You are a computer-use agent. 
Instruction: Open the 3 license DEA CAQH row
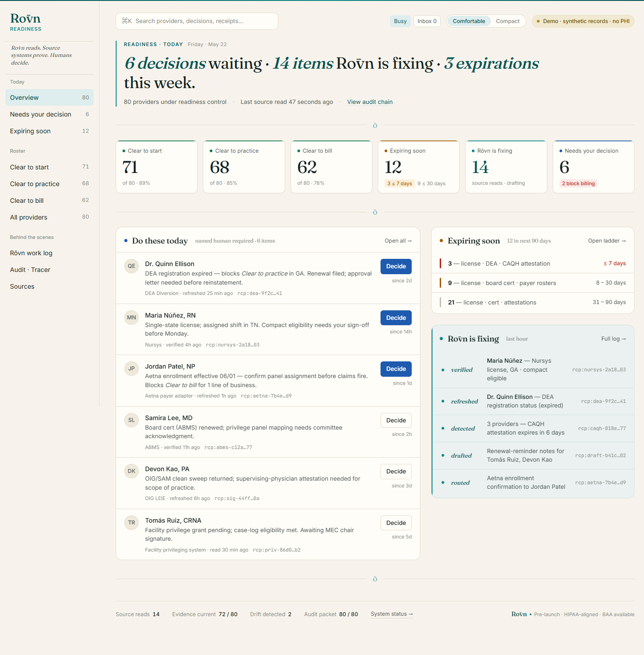tap(533, 263)
